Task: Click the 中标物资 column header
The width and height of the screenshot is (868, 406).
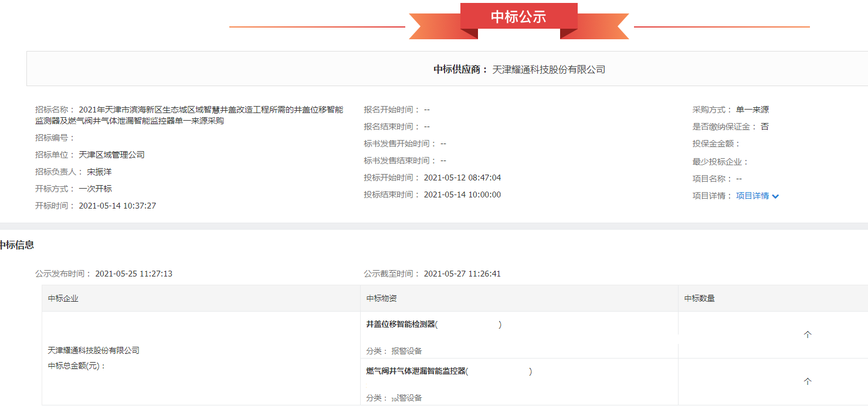Action: pos(381,298)
